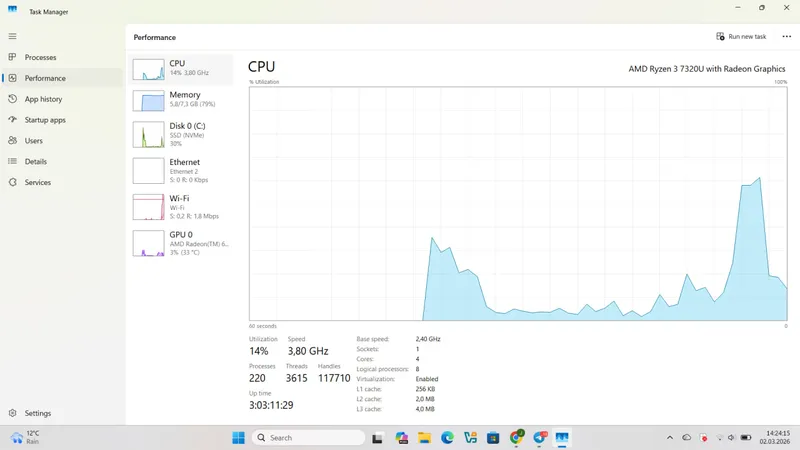
Task: Select the Performance page in sidebar
Action: (62, 78)
